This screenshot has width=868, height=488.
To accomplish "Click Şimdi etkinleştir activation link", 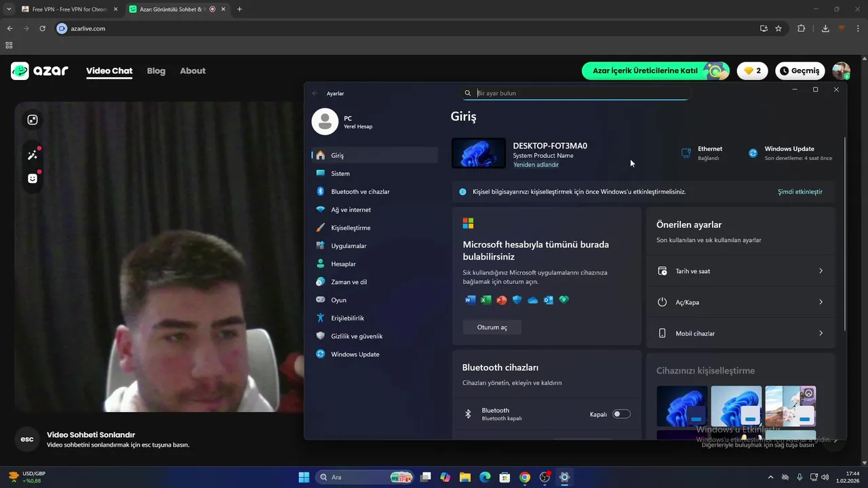I will coord(800,192).
